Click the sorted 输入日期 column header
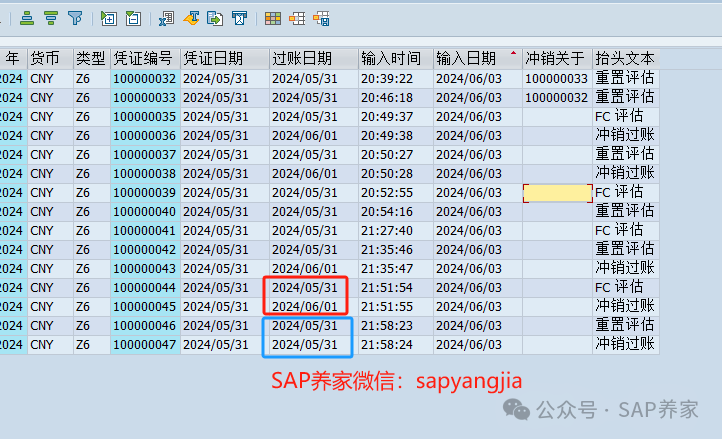722x439 pixels. pyautogui.click(x=477, y=59)
